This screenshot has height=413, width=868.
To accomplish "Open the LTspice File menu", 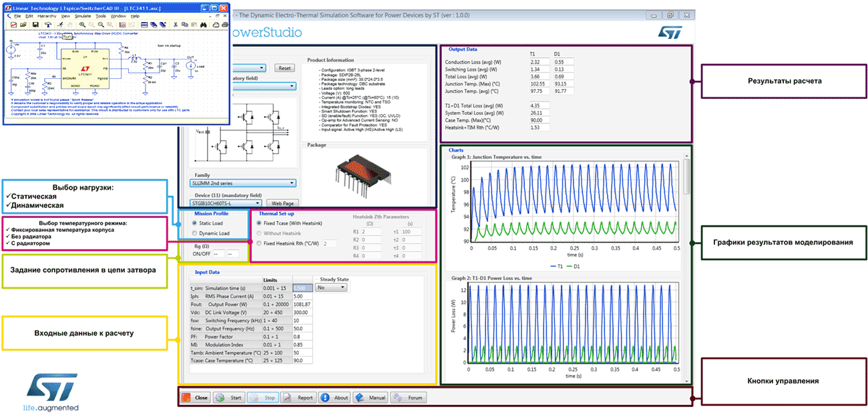I will click(x=17, y=16).
